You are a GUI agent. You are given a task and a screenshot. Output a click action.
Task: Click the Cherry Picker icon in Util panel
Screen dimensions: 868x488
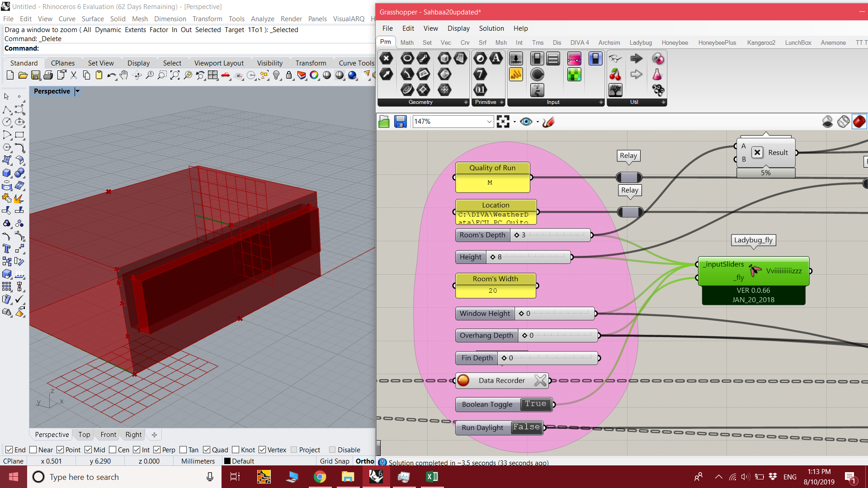click(615, 75)
